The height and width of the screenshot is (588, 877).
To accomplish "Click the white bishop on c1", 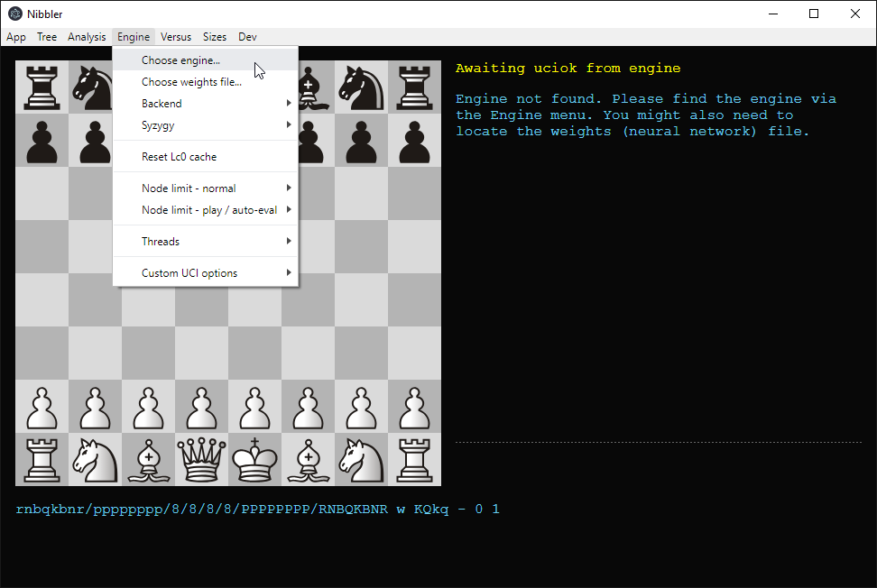I will click(x=149, y=459).
